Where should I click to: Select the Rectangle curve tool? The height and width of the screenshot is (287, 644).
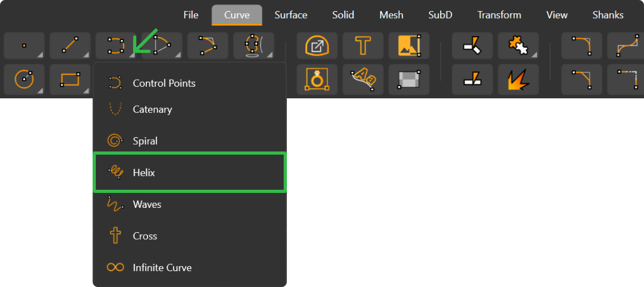point(70,80)
